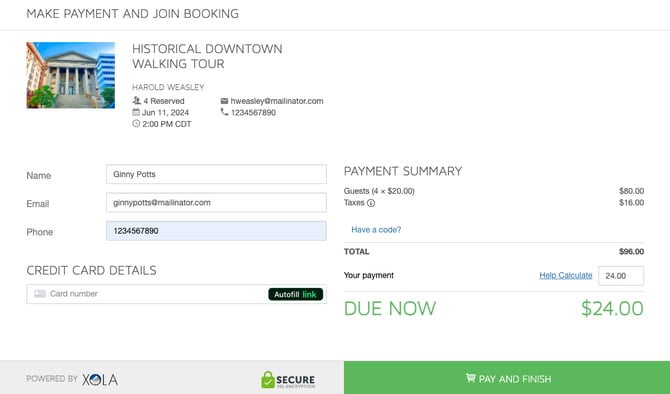Click the calendar icon beside Jun 11, 2024

pos(136,112)
